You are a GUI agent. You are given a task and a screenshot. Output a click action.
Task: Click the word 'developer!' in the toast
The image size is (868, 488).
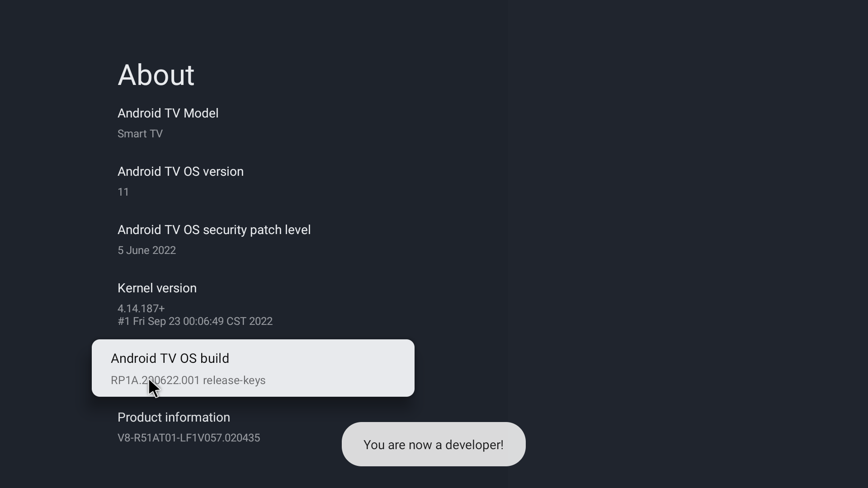[474, 445]
